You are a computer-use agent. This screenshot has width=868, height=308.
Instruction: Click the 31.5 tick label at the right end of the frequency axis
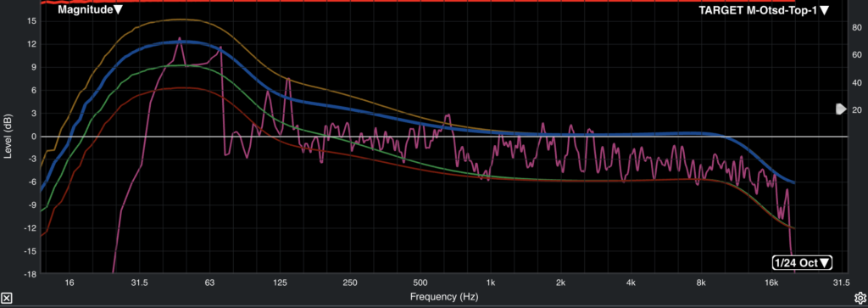tap(841, 283)
